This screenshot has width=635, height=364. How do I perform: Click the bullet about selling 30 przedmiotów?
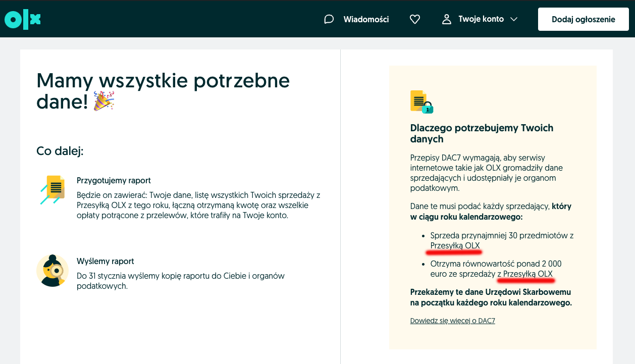pyautogui.click(x=501, y=240)
